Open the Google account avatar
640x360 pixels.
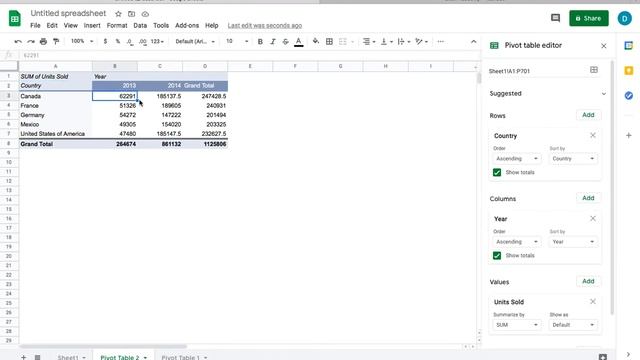tap(624, 18)
